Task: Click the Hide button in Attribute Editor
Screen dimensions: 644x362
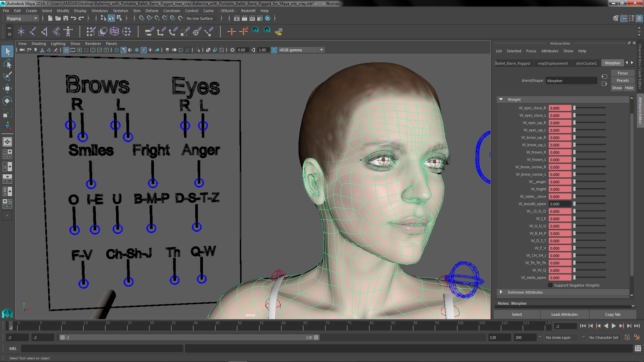Action: tap(629, 88)
